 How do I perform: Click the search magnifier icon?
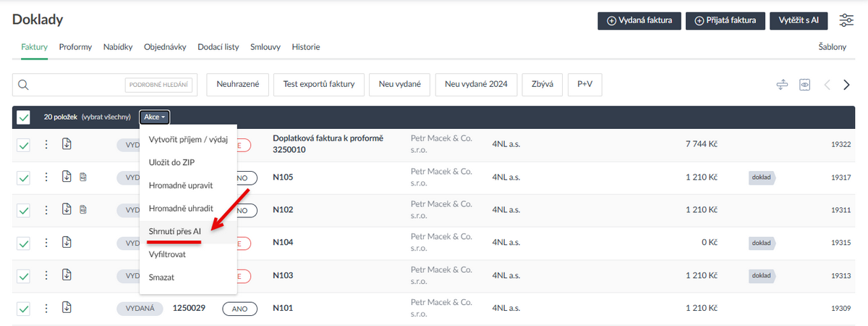pyautogui.click(x=23, y=85)
